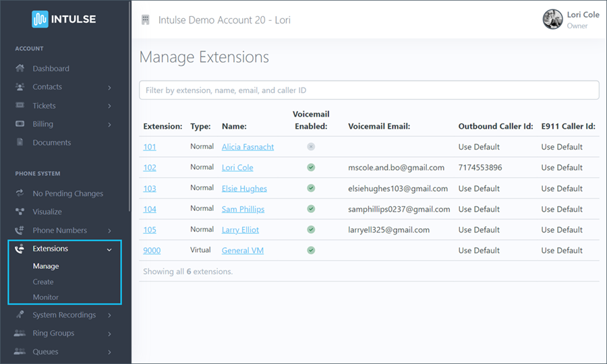The height and width of the screenshot is (364, 607).
Task: Expand the Contacts submenu chevron
Action: tap(109, 88)
